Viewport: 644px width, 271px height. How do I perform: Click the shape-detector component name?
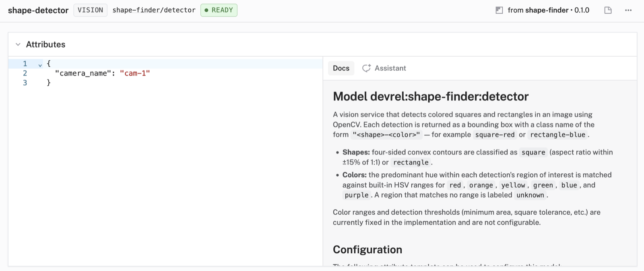point(38,10)
